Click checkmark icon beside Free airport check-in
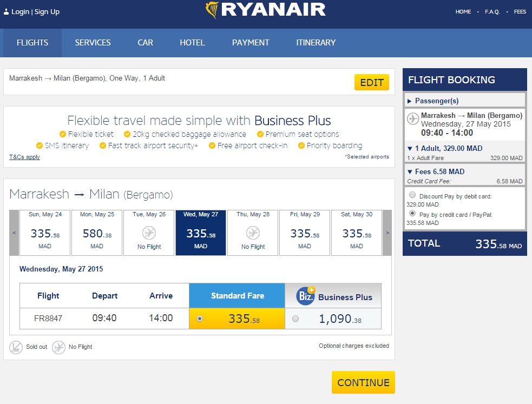Viewport: 532px width, 404px height. (x=212, y=145)
